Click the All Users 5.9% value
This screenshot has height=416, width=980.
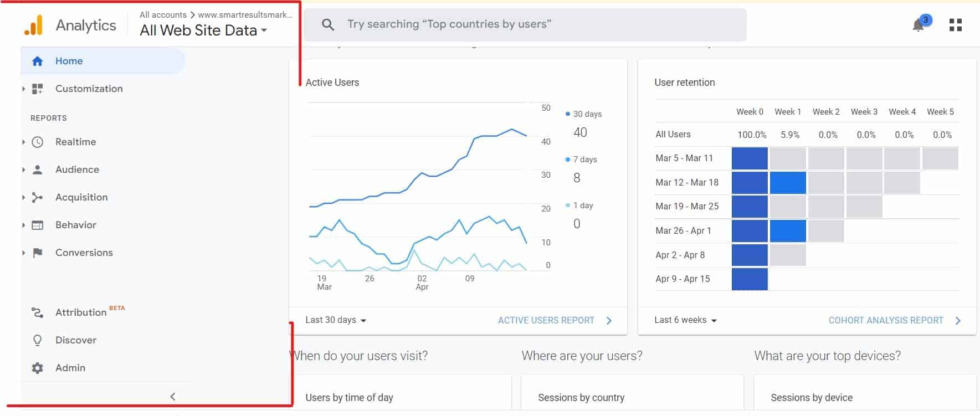click(790, 135)
